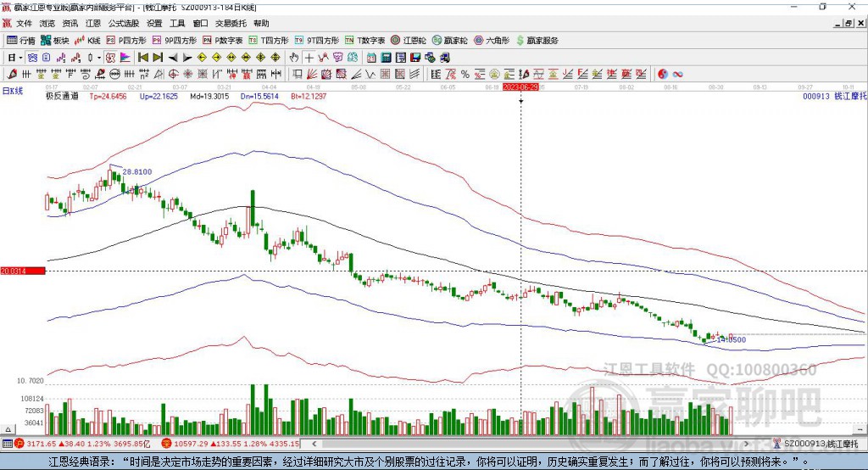868x470 pixels.
Task: Select the Gann fan lines tool
Action: point(312,74)
